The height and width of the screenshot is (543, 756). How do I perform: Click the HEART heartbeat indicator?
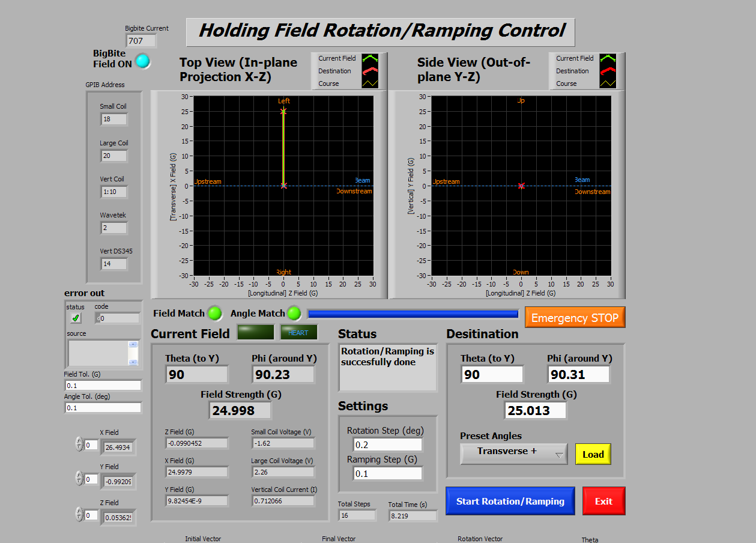pos(298,332)
